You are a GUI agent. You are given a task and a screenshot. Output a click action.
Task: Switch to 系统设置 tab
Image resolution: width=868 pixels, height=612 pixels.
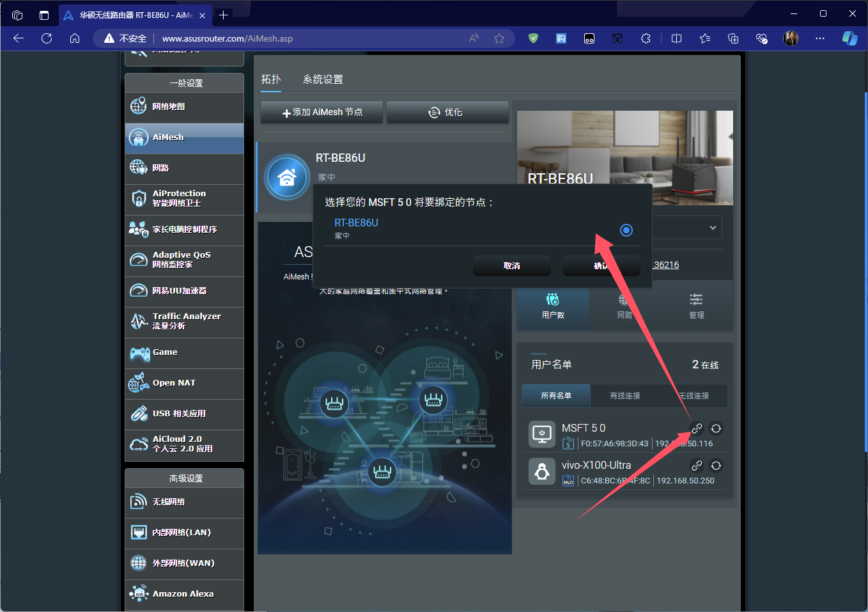point(323,79)
